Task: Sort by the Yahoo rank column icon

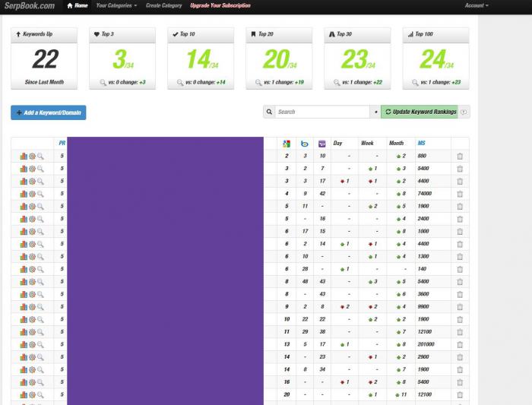Action: point(322,144)
